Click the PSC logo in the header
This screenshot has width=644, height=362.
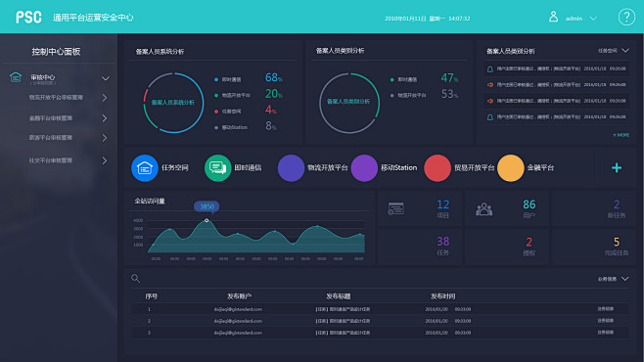[x=28, y=18]
